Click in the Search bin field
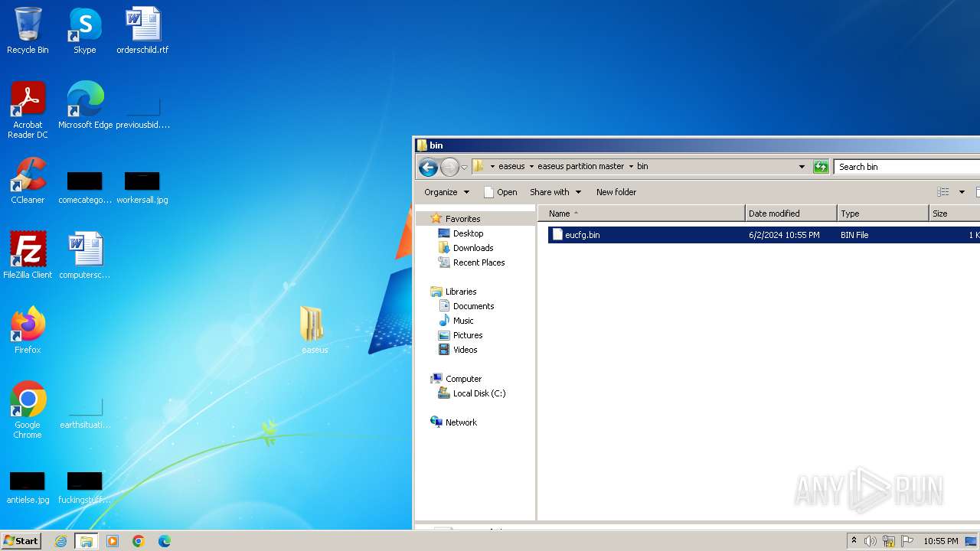This screenshot has width=980, height=551. pos(906,167)
